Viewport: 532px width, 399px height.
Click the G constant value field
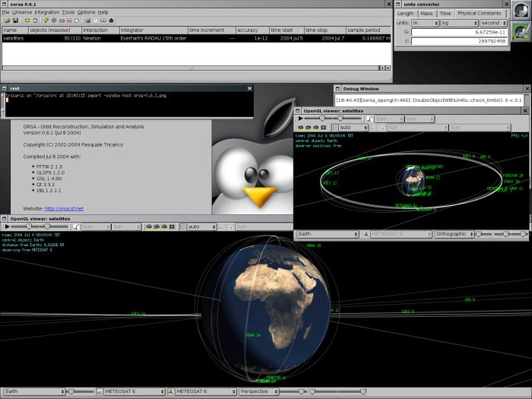(x=459, y=32)
